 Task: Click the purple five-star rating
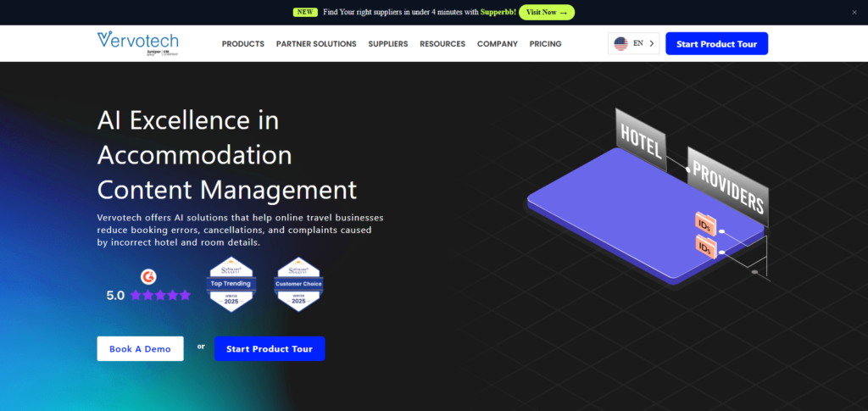[160, 296]
